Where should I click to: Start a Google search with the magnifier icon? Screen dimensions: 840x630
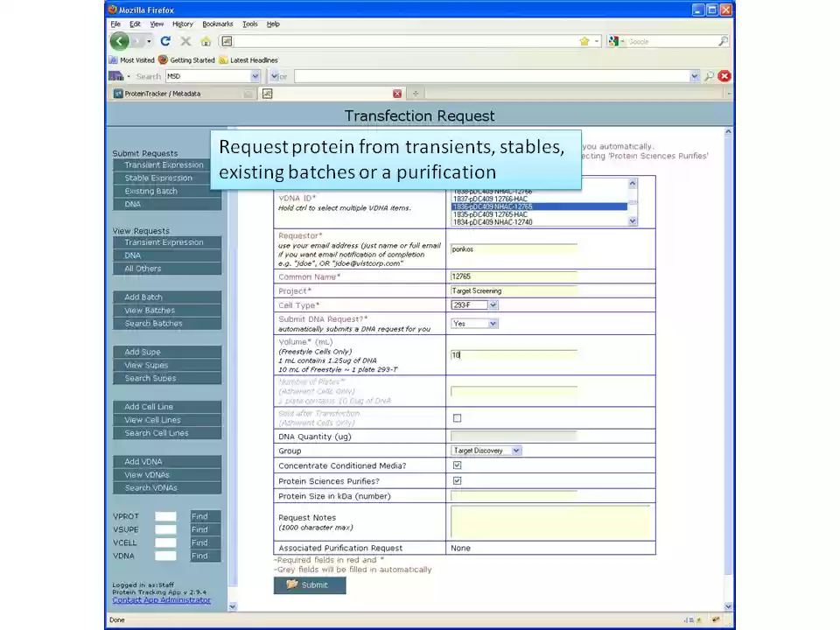point(724,41)
